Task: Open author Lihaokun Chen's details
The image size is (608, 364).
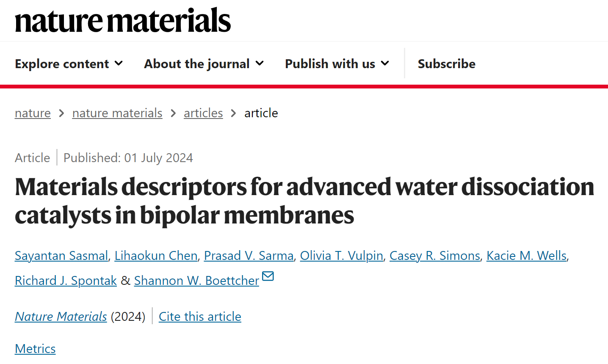Action: (156, 256)
